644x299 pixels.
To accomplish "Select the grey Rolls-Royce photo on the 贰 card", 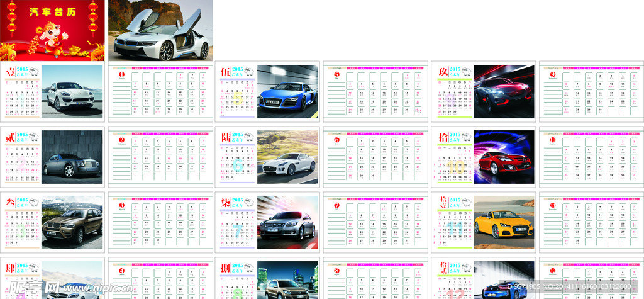I will click(72, 157).
